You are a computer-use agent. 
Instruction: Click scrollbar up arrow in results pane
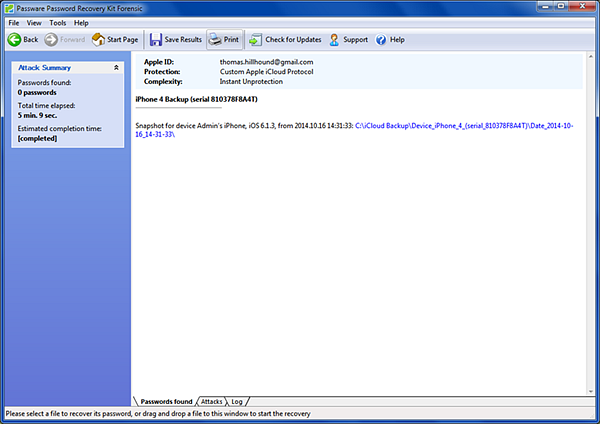tap(591, 57)
